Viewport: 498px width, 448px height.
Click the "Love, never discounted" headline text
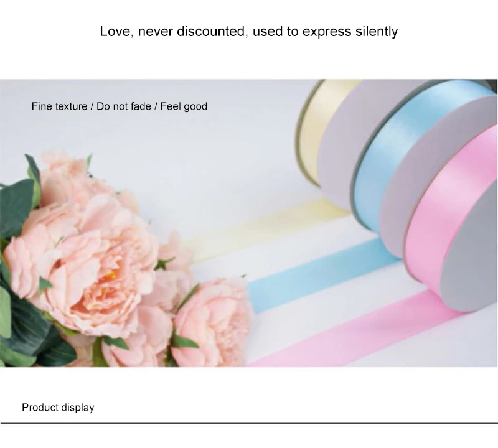(x=174, y=32)
